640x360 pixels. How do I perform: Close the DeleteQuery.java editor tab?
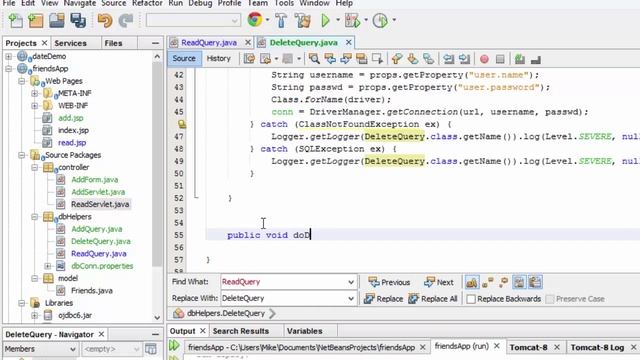coord(349,42)
